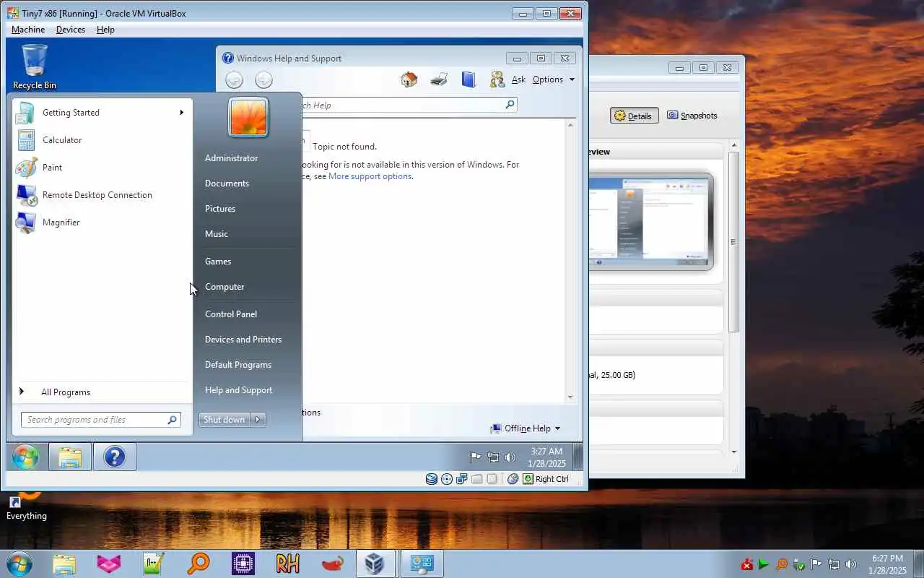Open Help and Support from Start menu

(x=238, y=390)
